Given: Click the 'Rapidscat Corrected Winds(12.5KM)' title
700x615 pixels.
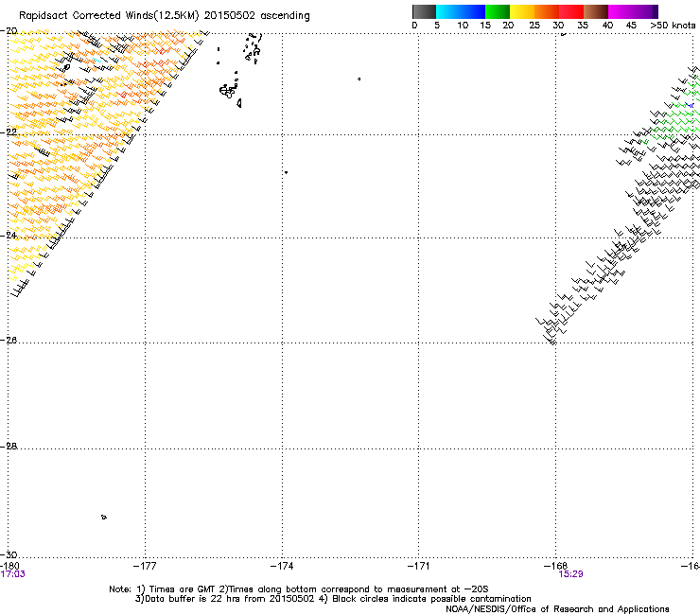Looking at the screenshot, I should 109,16.
